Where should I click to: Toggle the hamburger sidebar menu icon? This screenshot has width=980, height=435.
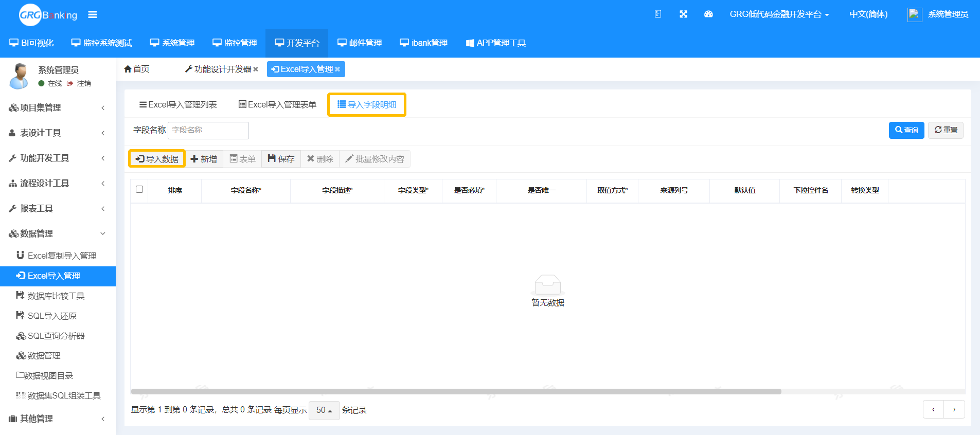click(93, 14)
